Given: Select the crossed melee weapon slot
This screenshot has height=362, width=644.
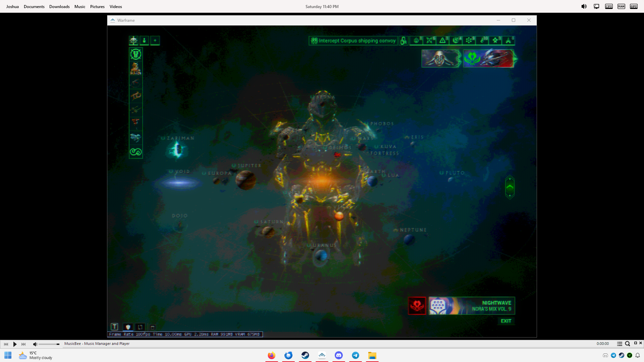Looking at the screenshot, I should pos(136,110).
